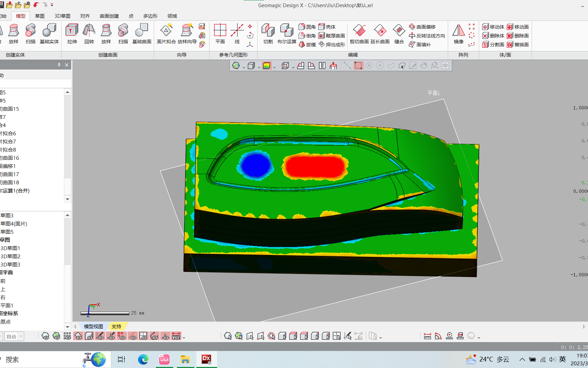
Task: Open the Mesh Fit (面片拟合) tool
Action: pos(166,34)
